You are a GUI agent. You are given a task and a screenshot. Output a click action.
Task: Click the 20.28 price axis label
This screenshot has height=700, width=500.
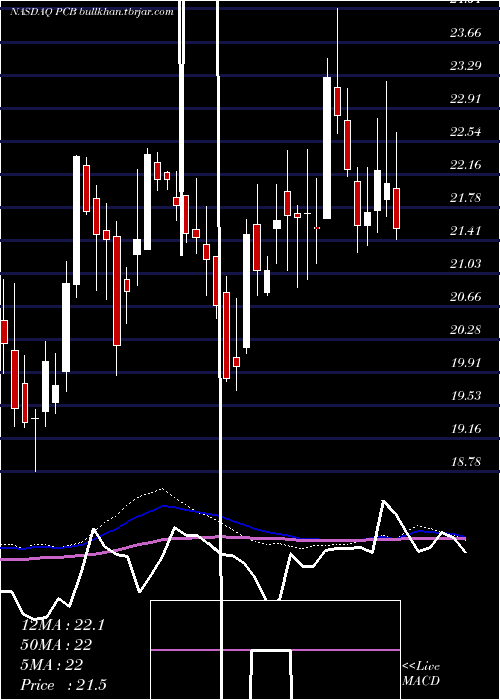tap(466, 330)
